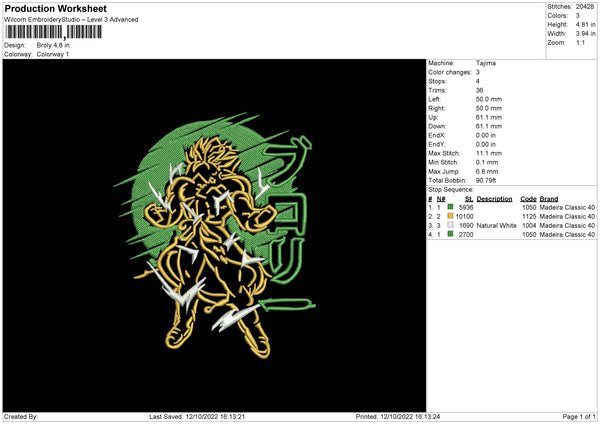Click the Zoom value 1:1

580,42
